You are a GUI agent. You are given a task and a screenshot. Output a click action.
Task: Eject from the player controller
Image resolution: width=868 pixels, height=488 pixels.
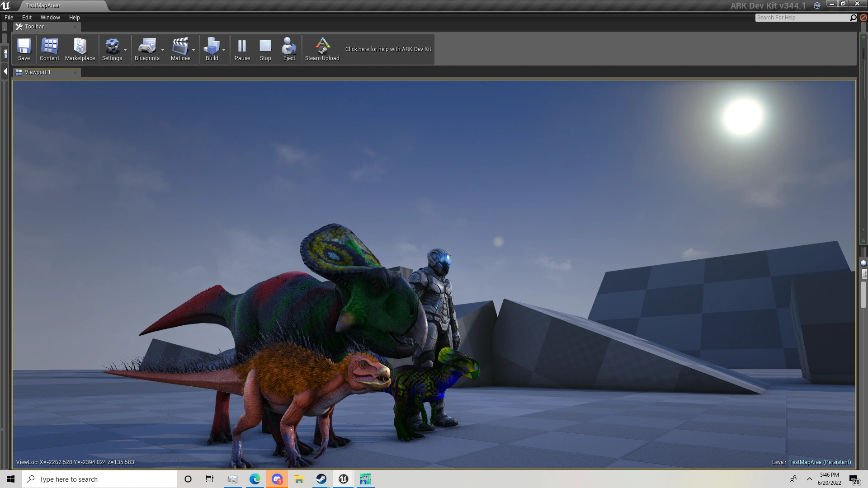click(x=289, y=49)
